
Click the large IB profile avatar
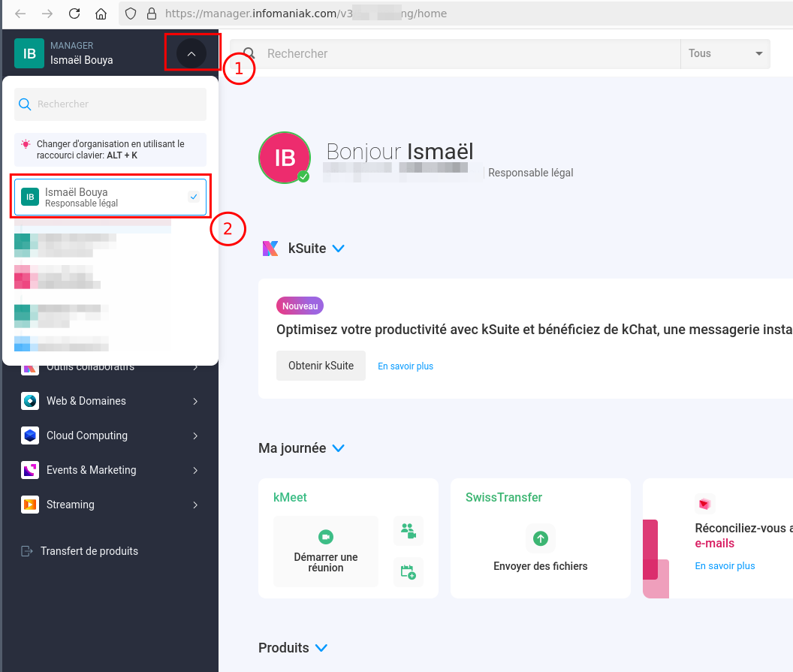click(x=285, y=158)
